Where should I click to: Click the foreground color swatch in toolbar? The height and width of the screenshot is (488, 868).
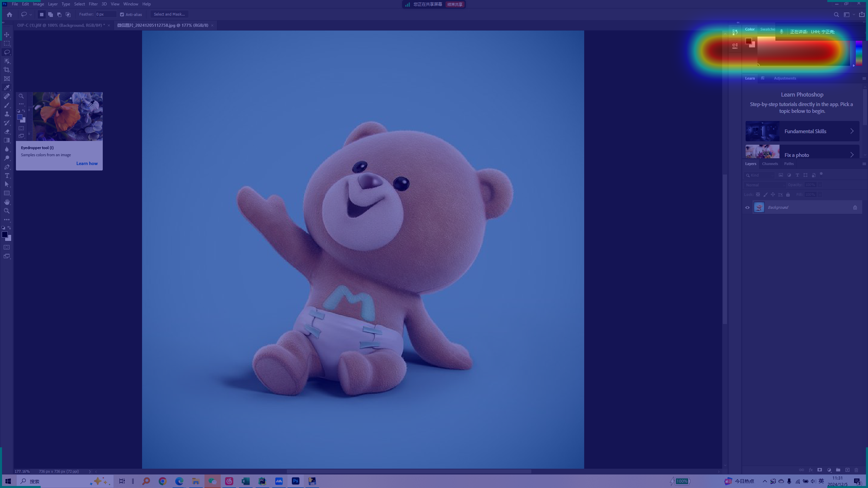tap(5, 235)
